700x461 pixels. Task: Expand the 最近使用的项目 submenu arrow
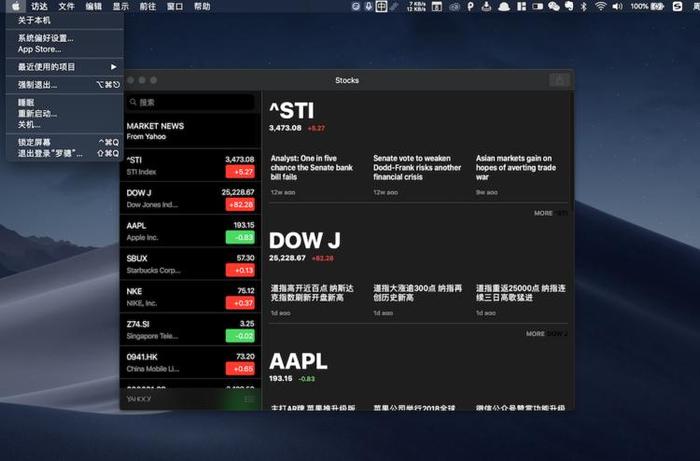[x=114, y=67]
